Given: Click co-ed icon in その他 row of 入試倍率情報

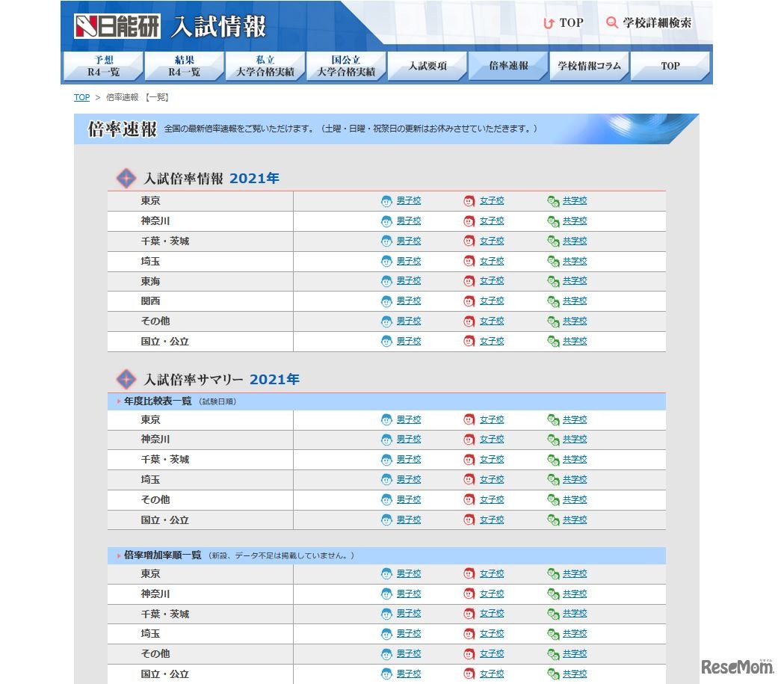Looking at the screenshot, I should click(x=553, y=321).
